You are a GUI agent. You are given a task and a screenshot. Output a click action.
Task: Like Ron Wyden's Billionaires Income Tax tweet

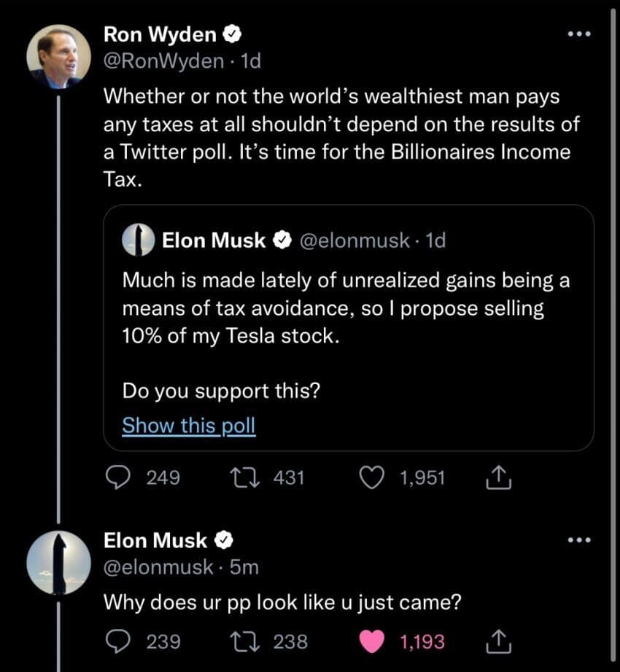[373, 477]
